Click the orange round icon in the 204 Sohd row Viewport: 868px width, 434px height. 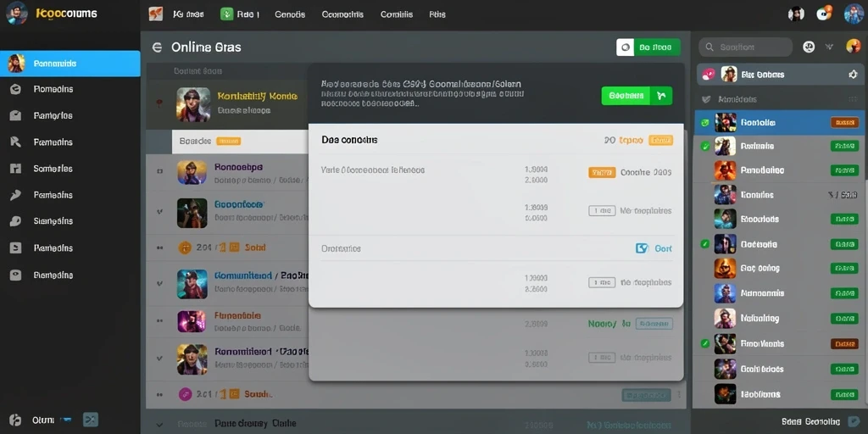(185, 248)
